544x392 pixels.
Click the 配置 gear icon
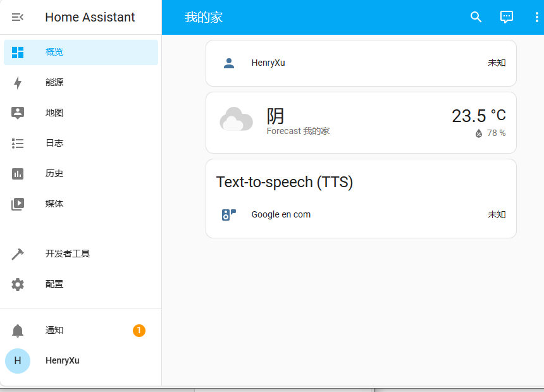pyautogui.click(x=18, y=284)
